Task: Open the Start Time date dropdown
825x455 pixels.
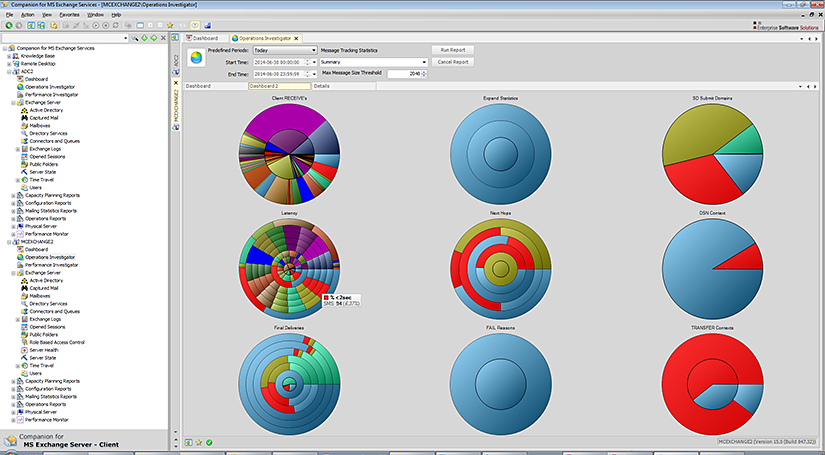Action: coord(314,62)
